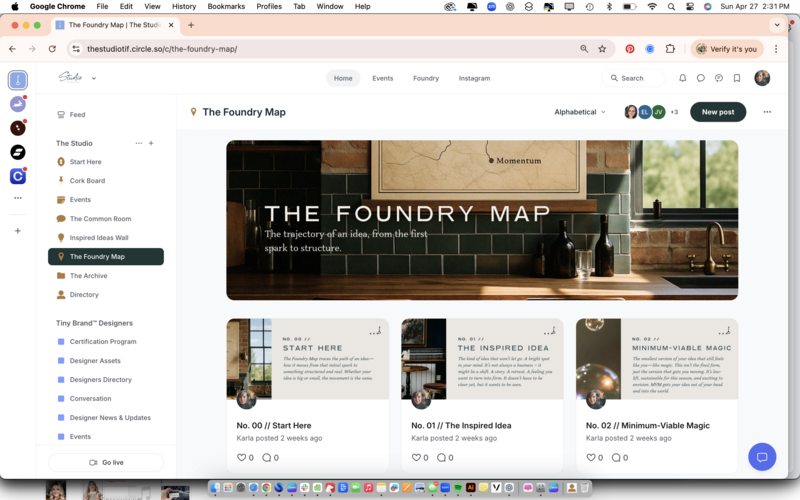Image resolution: width=800 pixels, height=500 pixels.
Task: Add a space to The Studio section
Action: click(151, 143)
